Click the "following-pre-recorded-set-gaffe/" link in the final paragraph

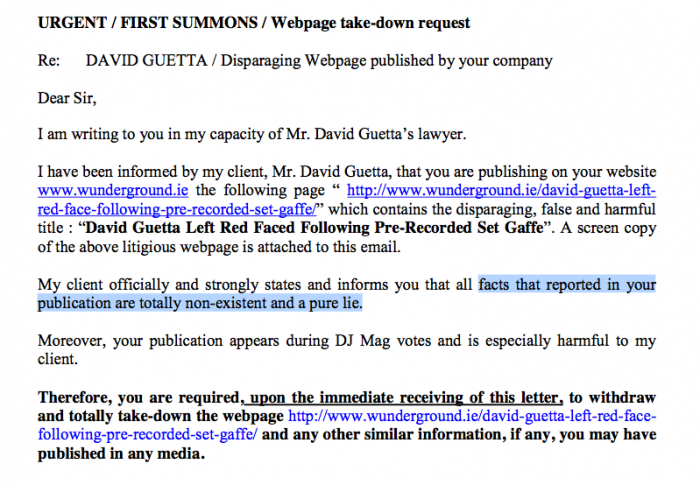tap(147, 434)
